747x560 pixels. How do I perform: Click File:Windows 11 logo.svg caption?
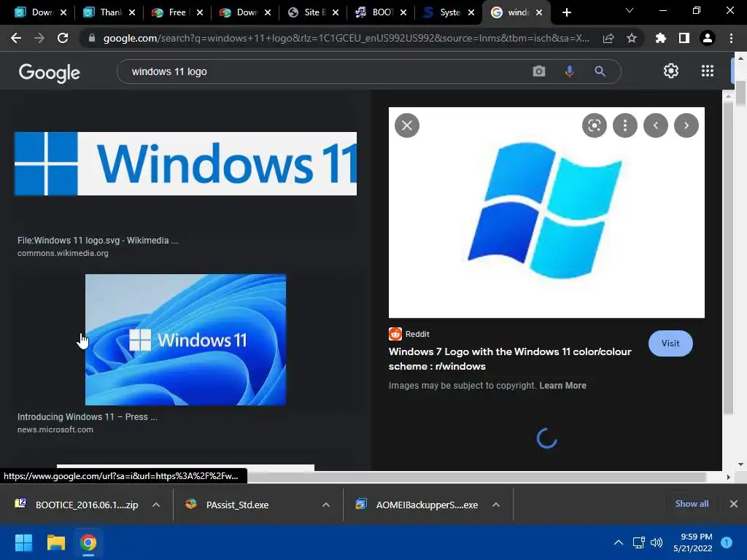98,241
